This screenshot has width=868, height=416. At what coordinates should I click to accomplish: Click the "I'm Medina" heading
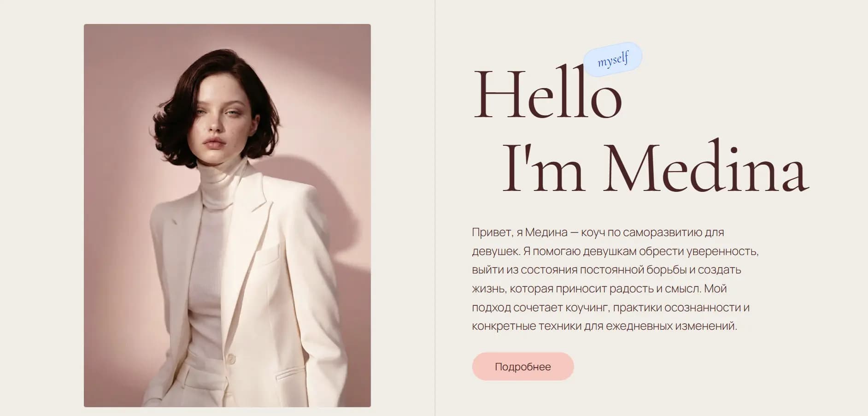click(x=655, y=167)
